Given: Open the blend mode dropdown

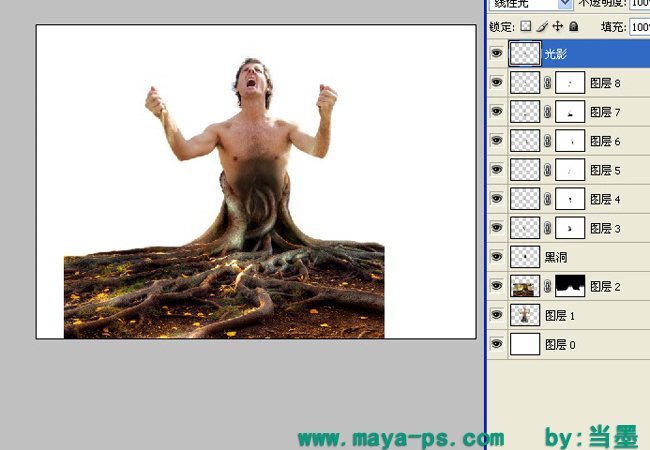Looking at the screenshot, I should click(531, 4).
